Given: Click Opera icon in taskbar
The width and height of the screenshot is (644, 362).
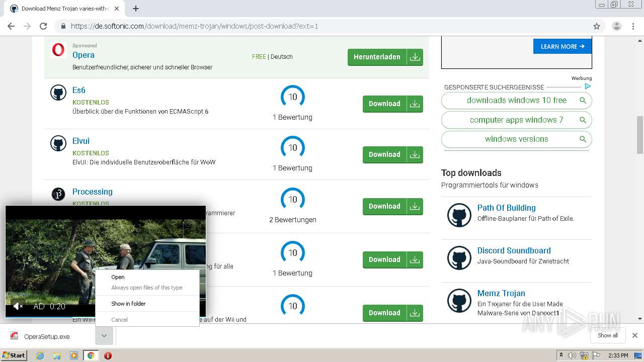Looking at the screenshot, I should point(108,355).
